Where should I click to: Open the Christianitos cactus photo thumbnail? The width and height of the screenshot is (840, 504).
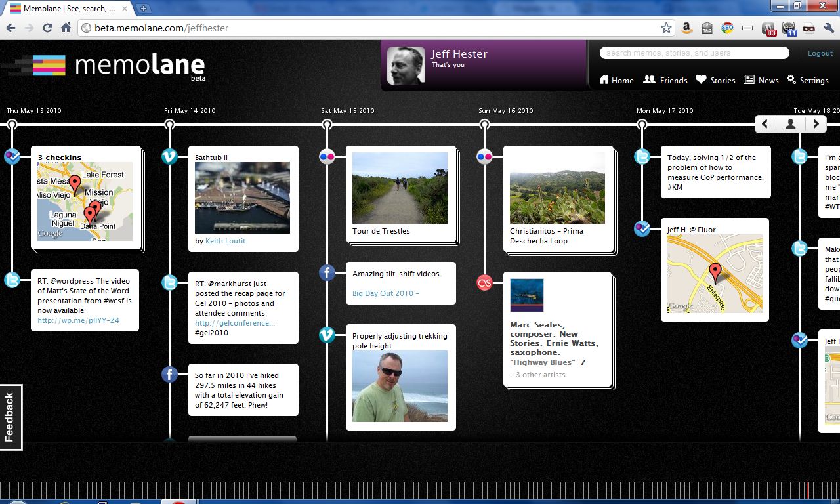point(557,188)
